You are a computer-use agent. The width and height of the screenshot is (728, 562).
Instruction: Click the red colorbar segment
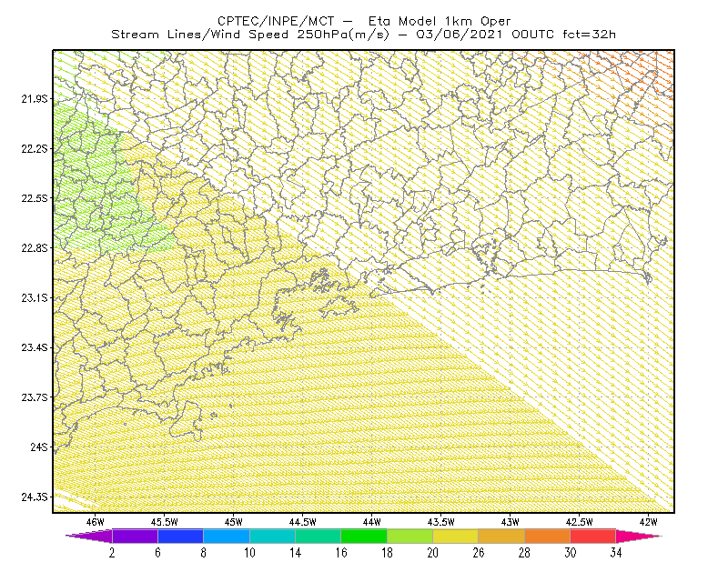point(593,536)
